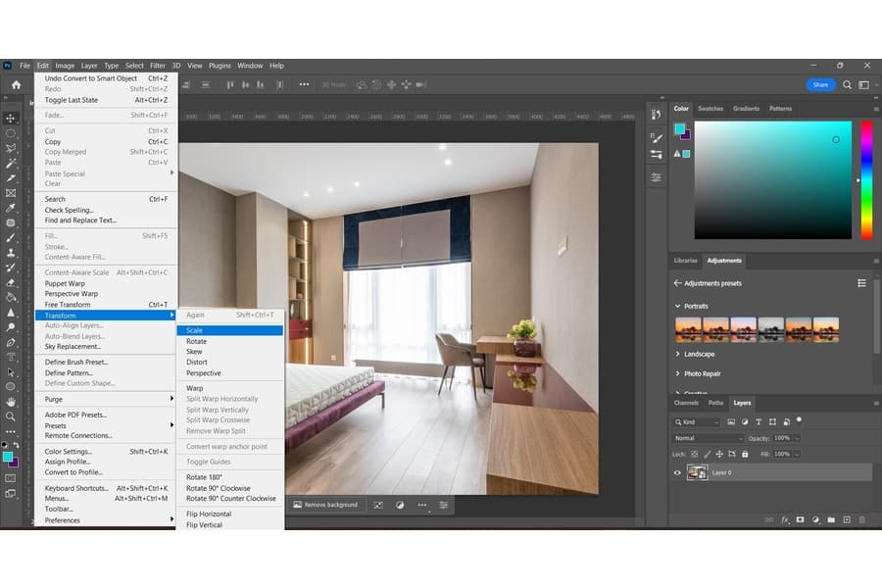Click the add layer style fx icon

coord(785,519)
